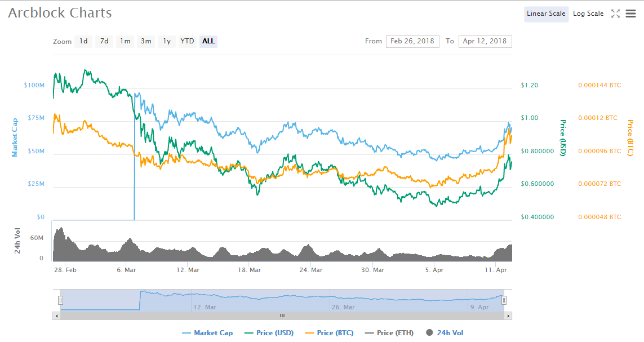Open the chart hamburger menu

pos(630,14)
